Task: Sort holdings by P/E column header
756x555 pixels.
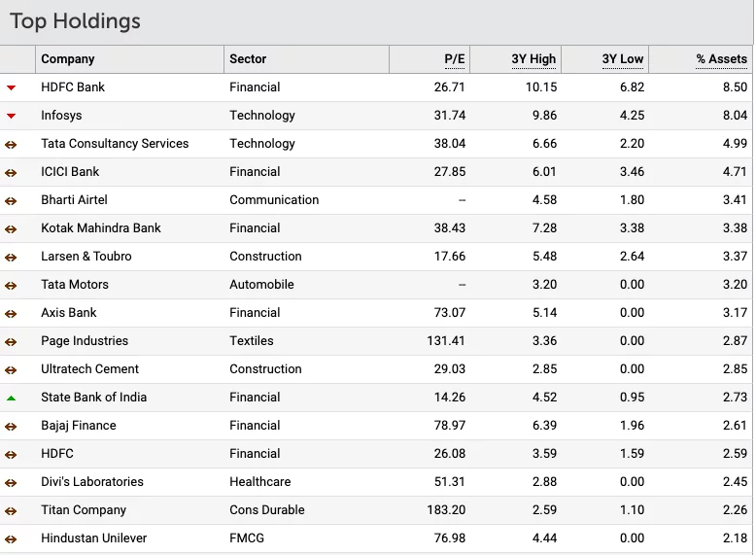Action: 455,59
